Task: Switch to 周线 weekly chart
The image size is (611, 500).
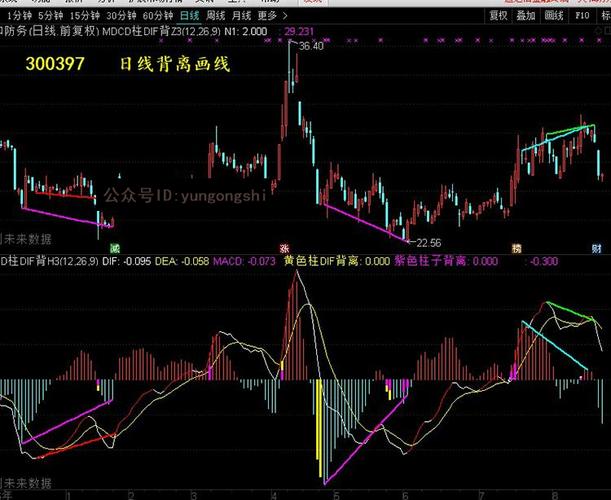Action: [215, 16]
